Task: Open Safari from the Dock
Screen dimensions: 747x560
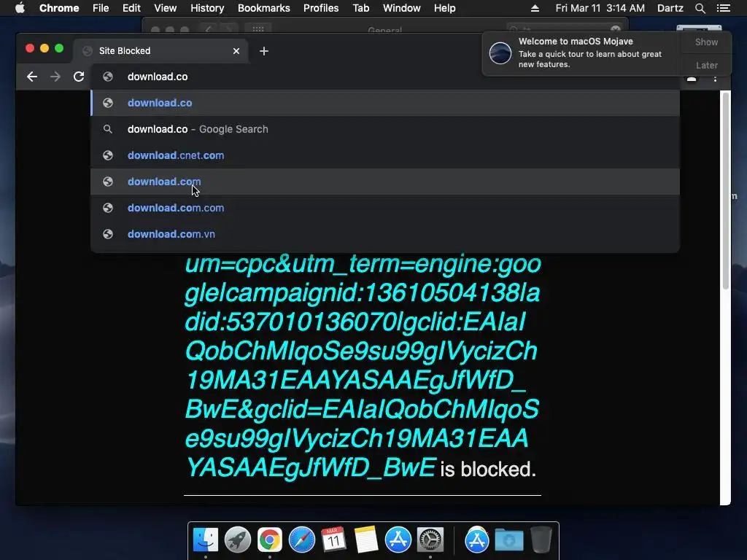Action: (301, 540)
